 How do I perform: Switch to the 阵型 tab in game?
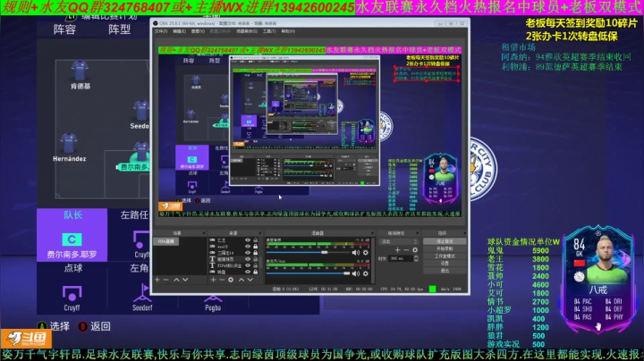120,29
